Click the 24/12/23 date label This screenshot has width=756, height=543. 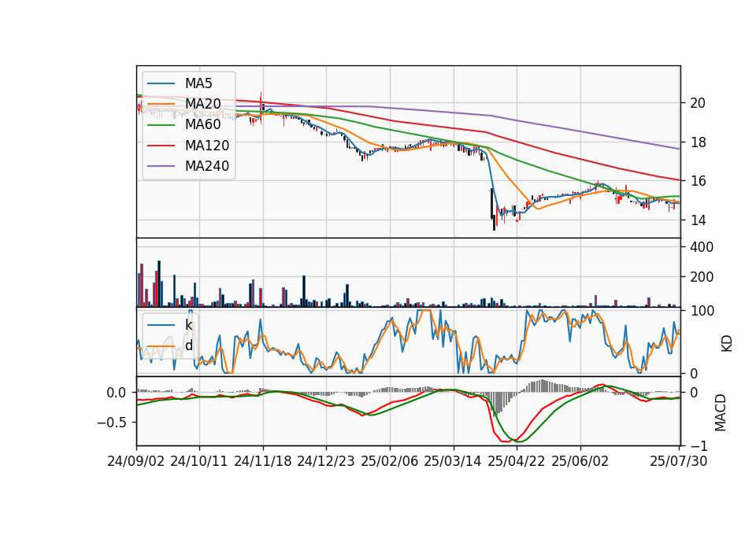click(326, 461)
